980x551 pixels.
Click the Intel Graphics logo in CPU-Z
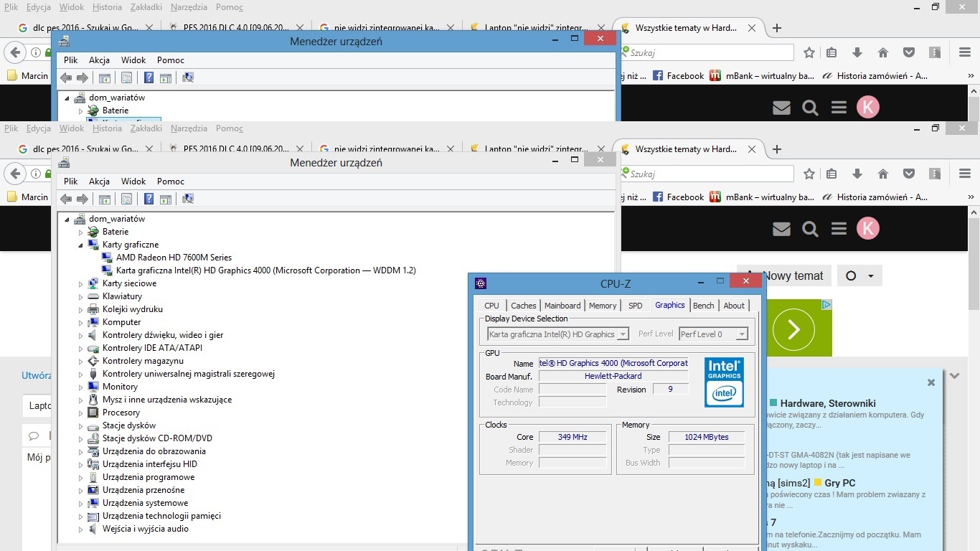click(x=724, y=382)
